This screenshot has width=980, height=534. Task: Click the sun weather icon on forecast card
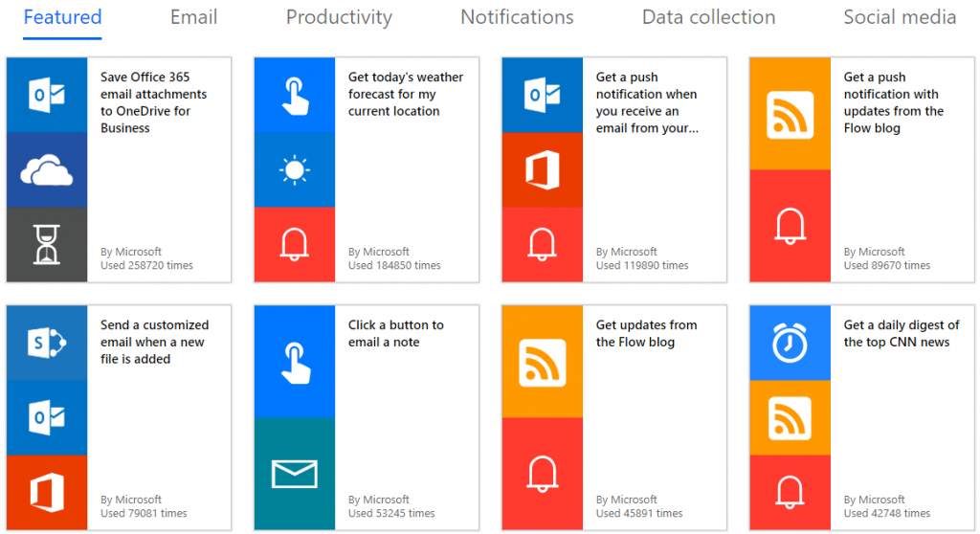(295, 170)
